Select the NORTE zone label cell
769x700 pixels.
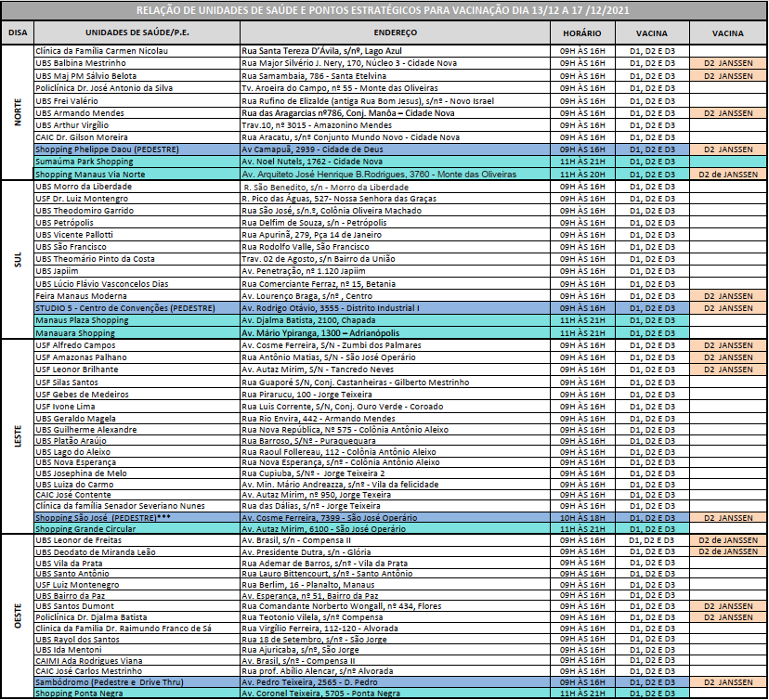coord(17,112)
